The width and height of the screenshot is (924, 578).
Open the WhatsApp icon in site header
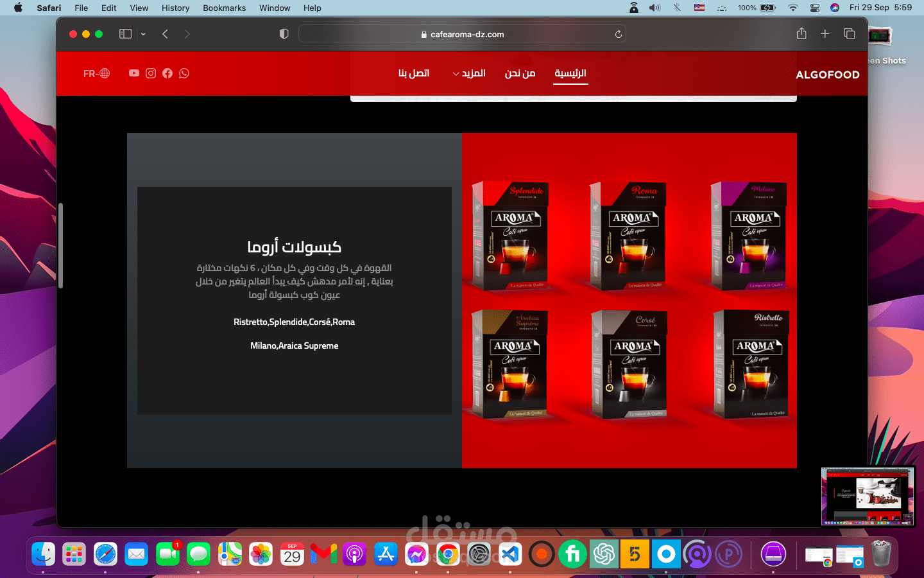[x=184, y=73]
